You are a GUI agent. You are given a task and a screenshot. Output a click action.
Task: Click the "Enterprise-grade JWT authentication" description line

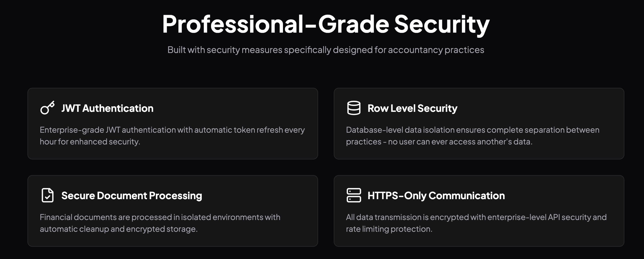pos(172,130)
